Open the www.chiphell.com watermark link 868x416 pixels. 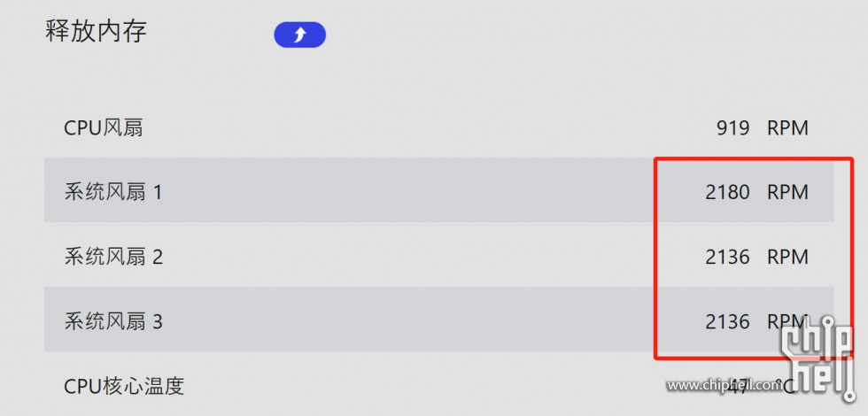pyautogui.click(x=725, y=386)
